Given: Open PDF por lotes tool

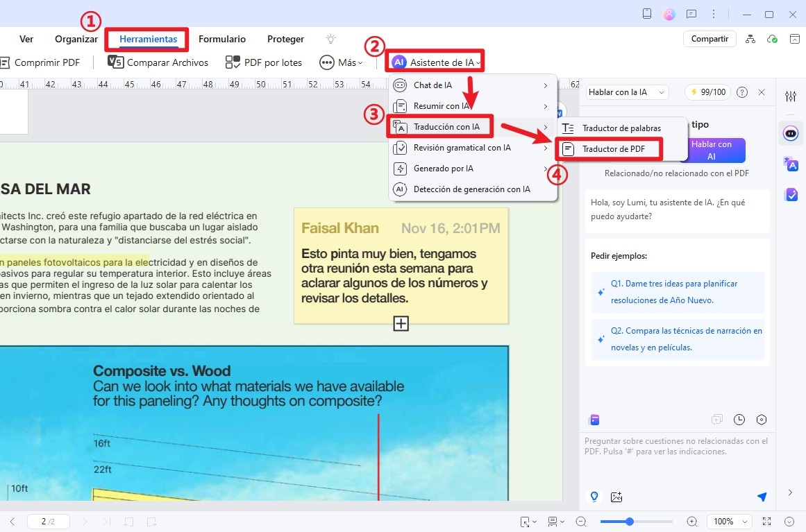Looking at the screenshot, I should pyautogui.click(x=264, y=62).
